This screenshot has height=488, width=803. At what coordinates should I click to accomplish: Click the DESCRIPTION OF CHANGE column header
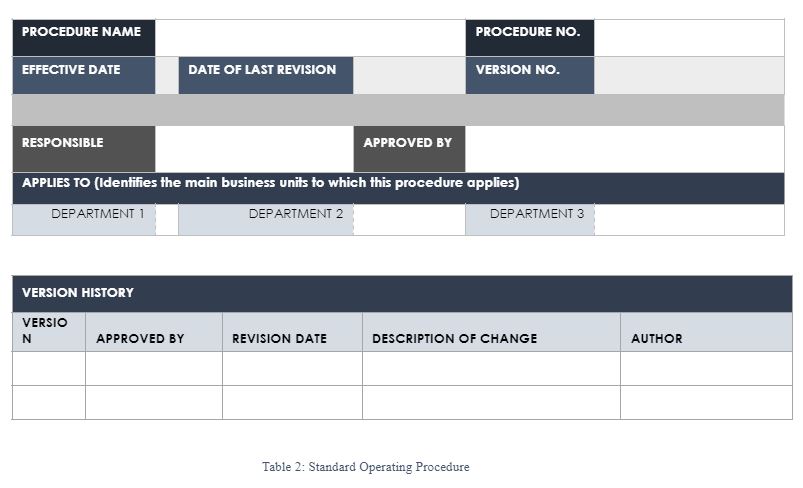click(491, 332)
